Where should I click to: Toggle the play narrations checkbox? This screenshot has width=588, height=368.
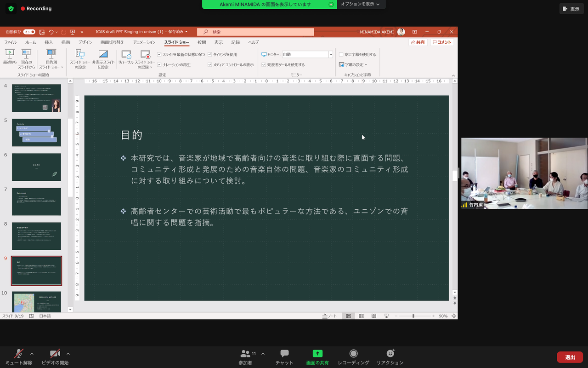click(159, 65)
